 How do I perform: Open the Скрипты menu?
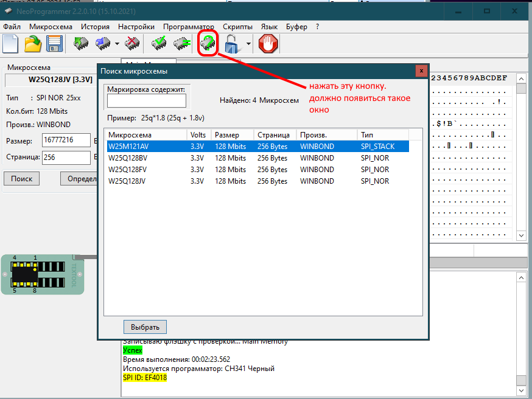237,27
